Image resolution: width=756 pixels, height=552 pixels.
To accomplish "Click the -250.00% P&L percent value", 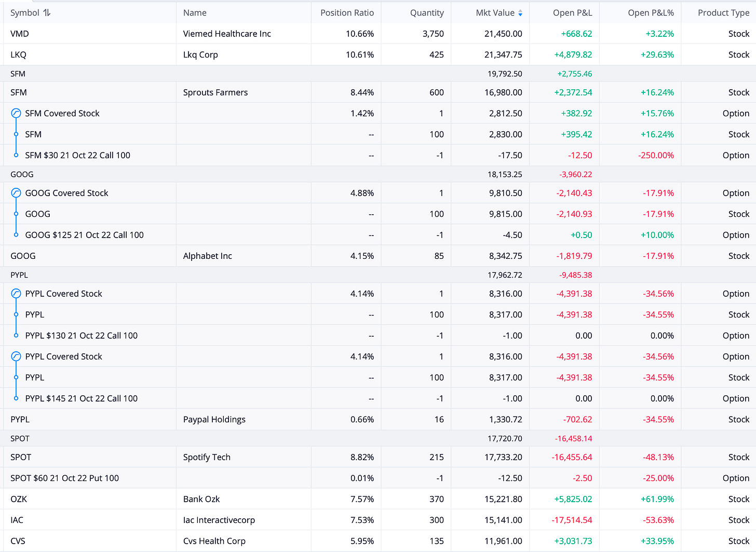I will 656,155.
